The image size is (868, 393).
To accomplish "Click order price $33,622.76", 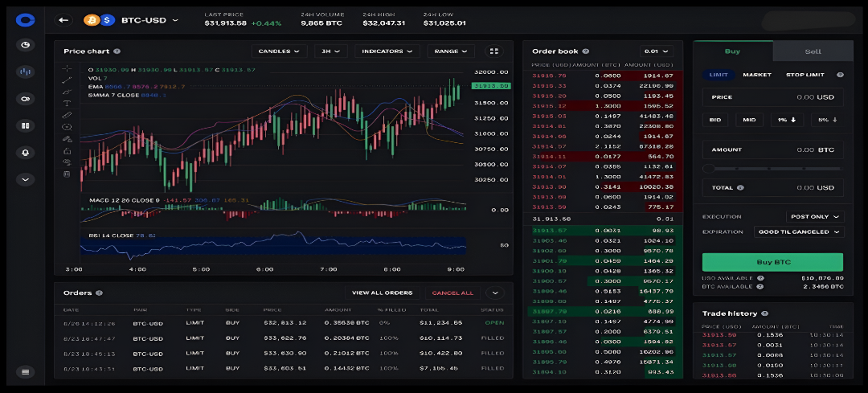I will pos(285,338).
